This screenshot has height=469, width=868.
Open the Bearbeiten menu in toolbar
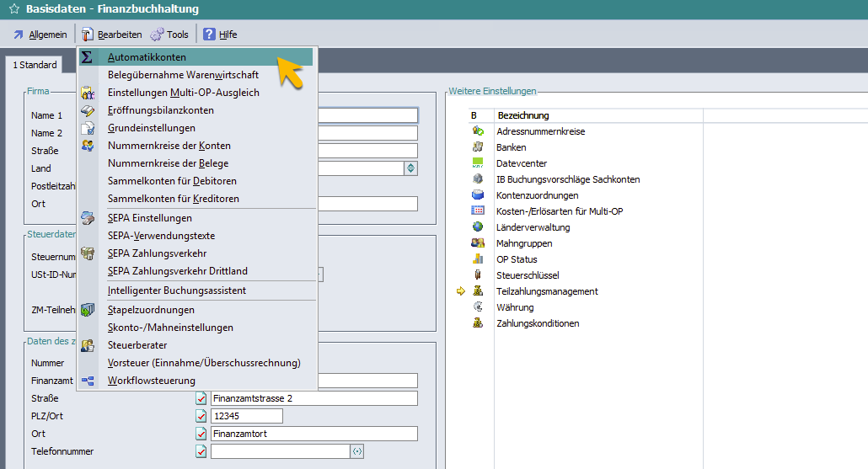pyautogui.click(x=111, y=35)
